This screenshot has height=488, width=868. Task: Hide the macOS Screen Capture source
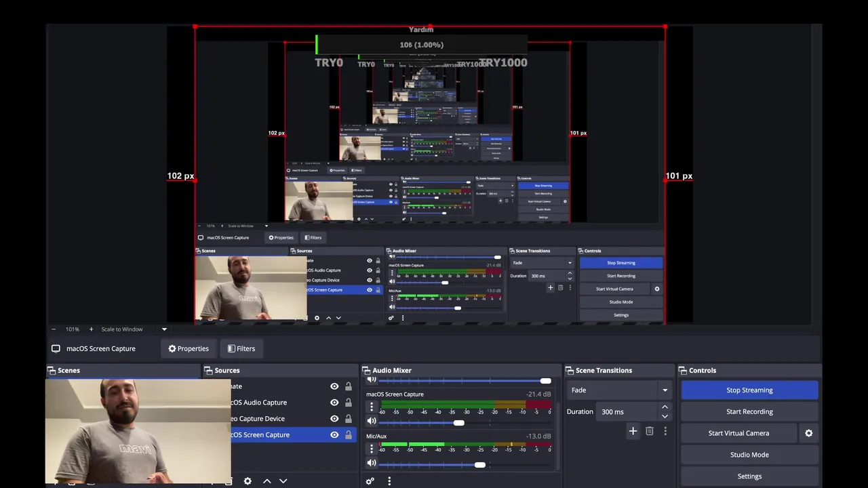click(x=334, y=435)
